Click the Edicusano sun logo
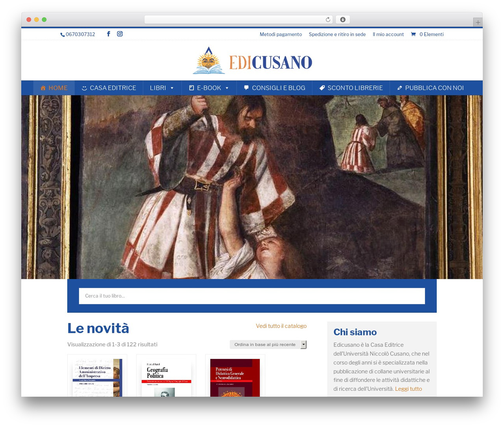Image resolution: width=504 pixels, height=427 pixels. point(209,60)
